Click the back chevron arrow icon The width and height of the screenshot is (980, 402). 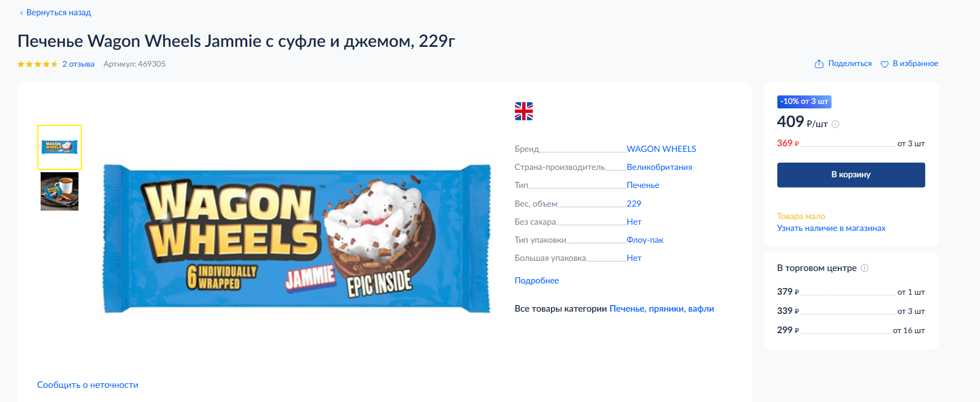click(21, 12)
